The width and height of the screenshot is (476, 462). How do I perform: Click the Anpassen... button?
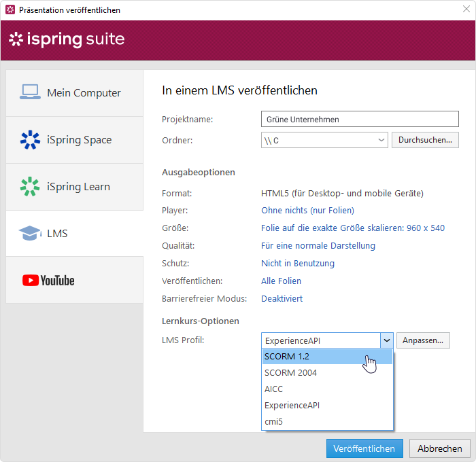423,340
